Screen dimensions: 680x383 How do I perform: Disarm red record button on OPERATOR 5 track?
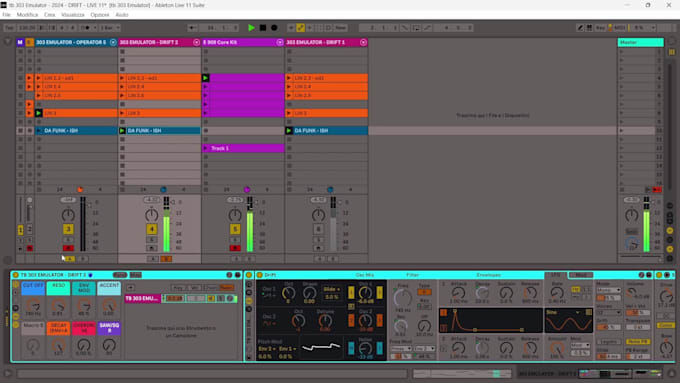(x=68, y=248)
